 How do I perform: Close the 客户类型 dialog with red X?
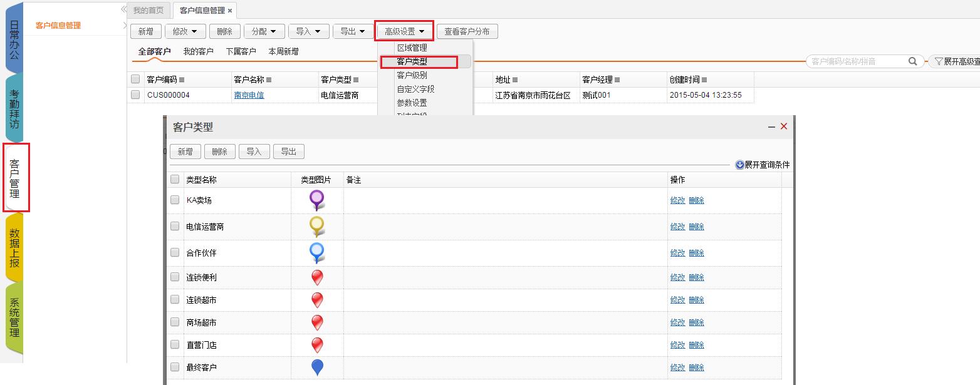coord(783,126)
